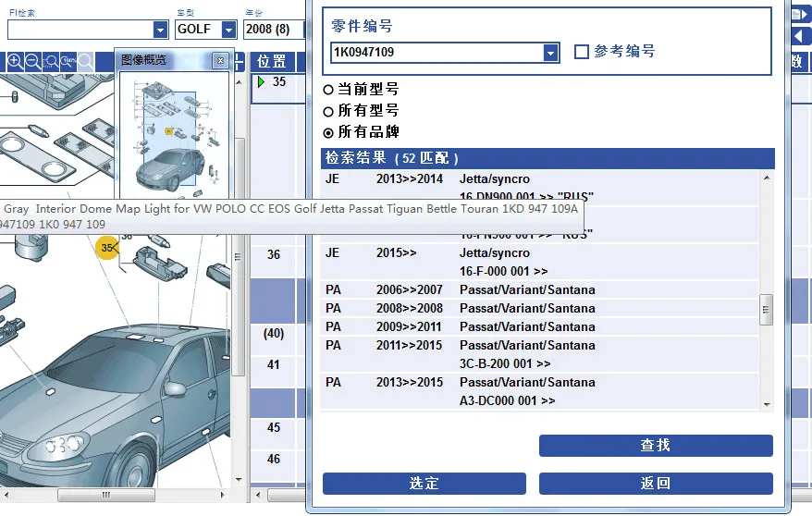The height and width of the screenshot is (516, 812).
Task: Go to next page arrow icon
Action: pyautogui.click(x=802, y=14)
